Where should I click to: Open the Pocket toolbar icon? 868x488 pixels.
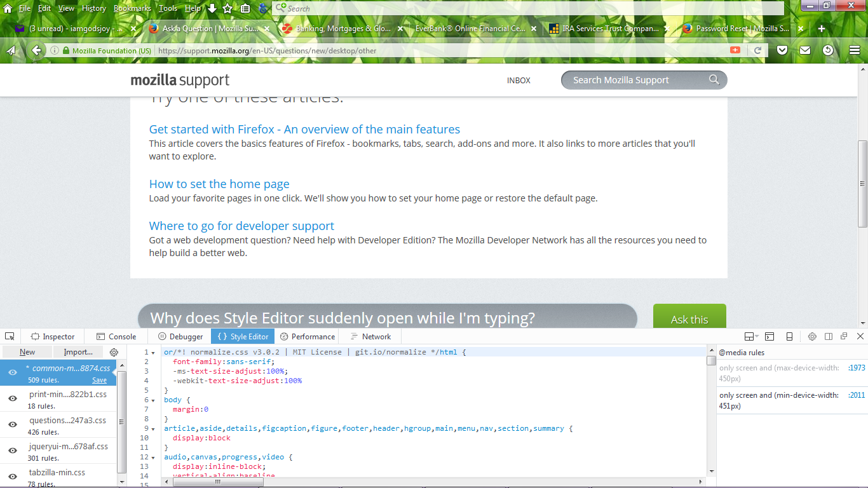[x=783, y=50]
